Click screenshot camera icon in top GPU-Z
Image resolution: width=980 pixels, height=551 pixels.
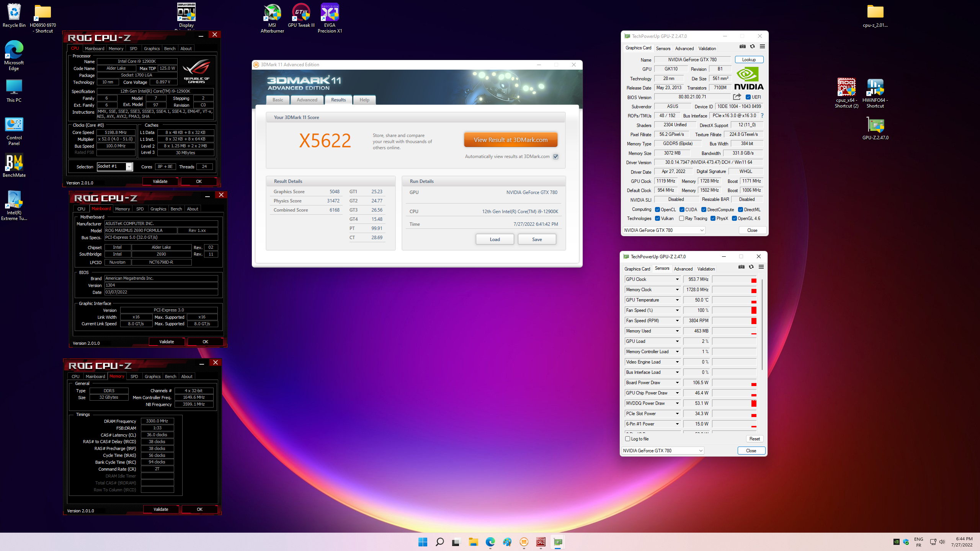[x=742, y=46]
